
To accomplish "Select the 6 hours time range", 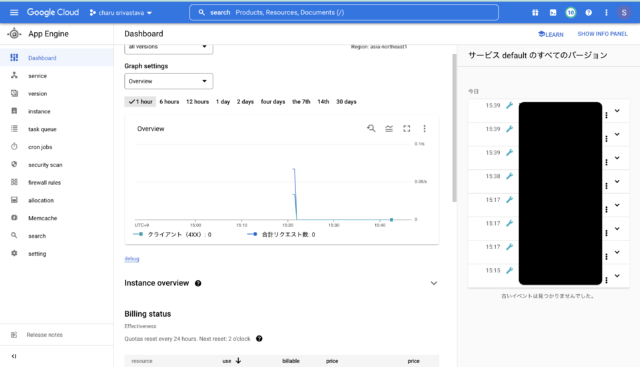I will pyautogui.click(x=169, y=102).
